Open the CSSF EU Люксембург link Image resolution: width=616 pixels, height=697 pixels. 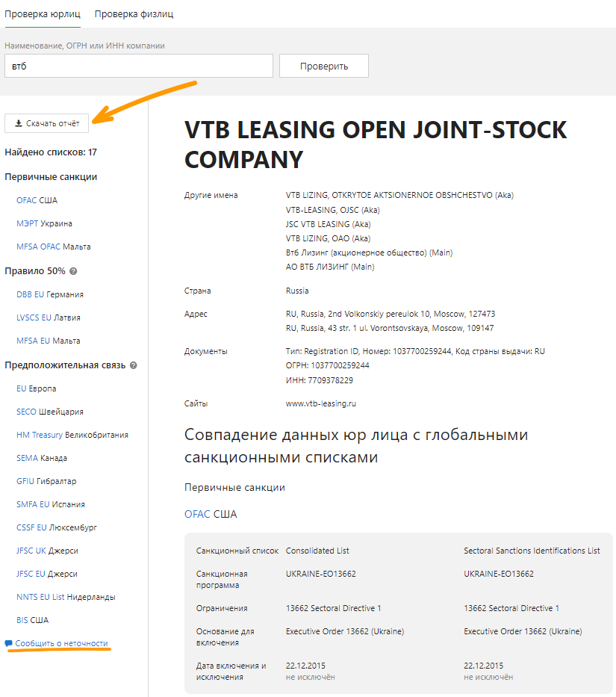[x=57, y=527]
